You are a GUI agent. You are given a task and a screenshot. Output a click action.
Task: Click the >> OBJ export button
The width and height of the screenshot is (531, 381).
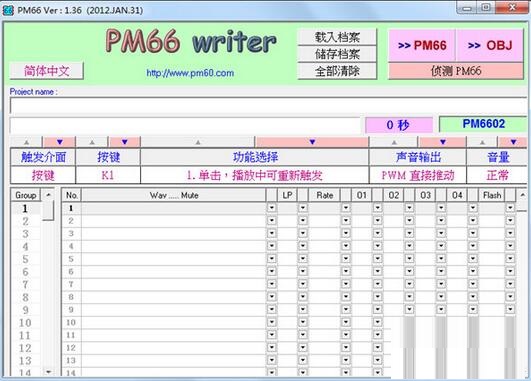click(x=490, y=45)
